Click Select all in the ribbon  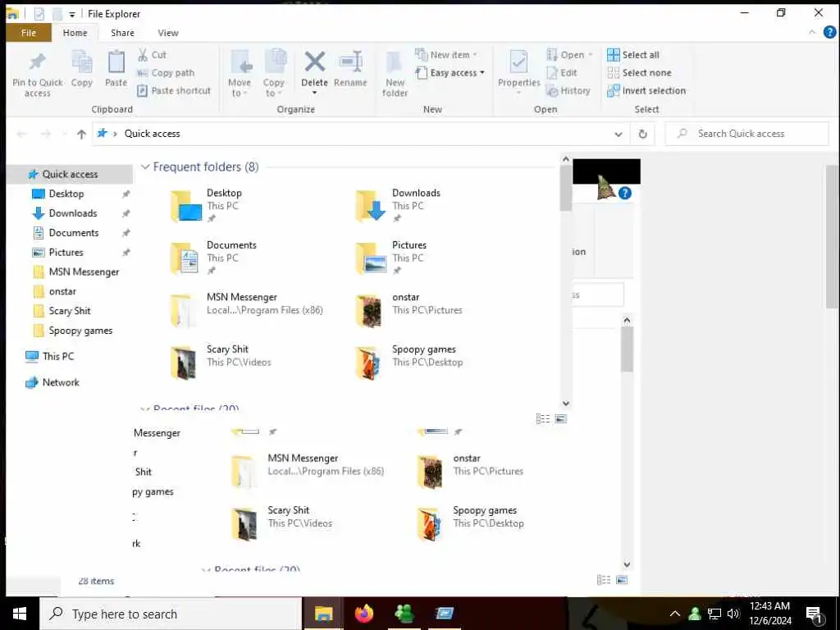633,55
